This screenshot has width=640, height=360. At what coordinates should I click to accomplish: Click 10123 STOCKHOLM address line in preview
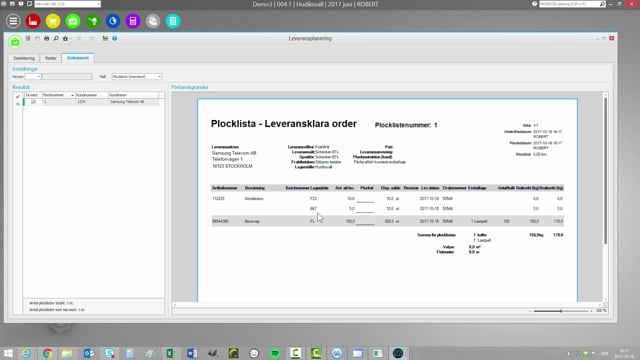(232, 166)
